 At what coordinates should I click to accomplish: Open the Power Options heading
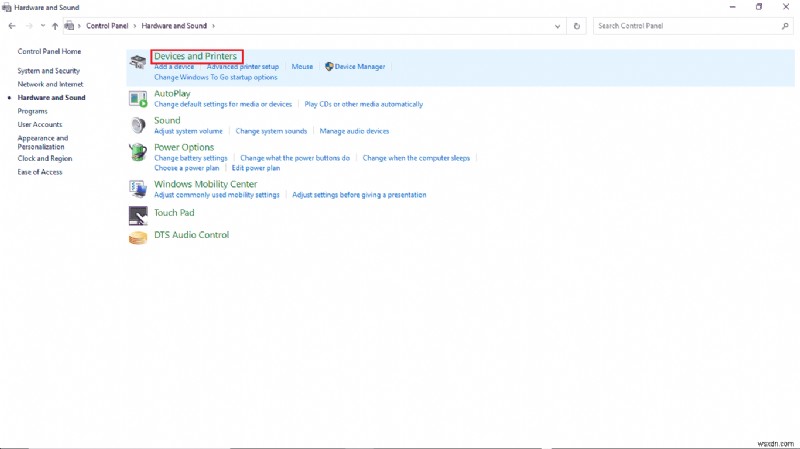point(184,147)
